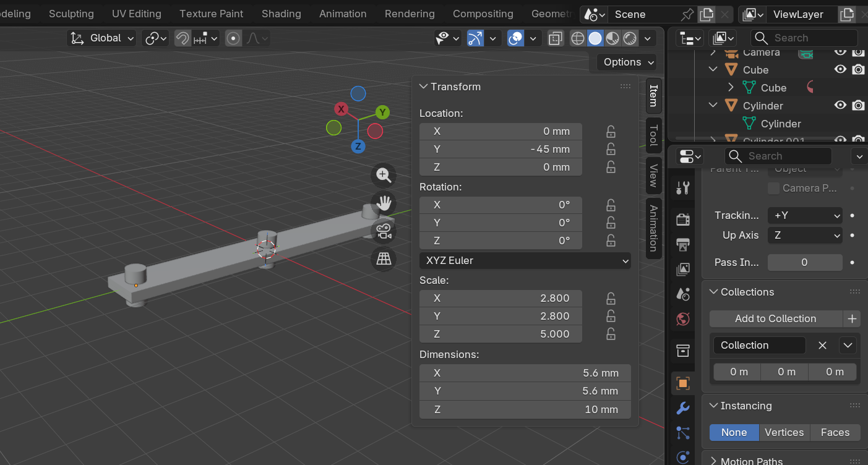Remove object from Collection with X
Image resolution: width=868 pixels, height=465 pixels.
[822, 345]
